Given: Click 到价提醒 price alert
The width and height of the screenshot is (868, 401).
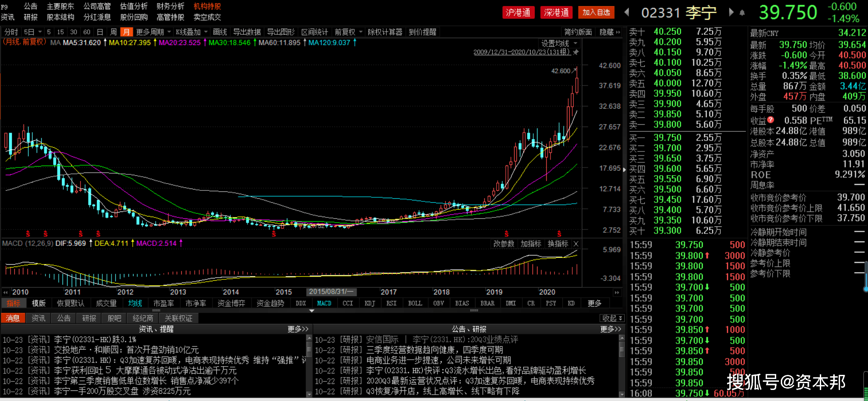Looking at the screenshot, I should click(x=422, y=32).
